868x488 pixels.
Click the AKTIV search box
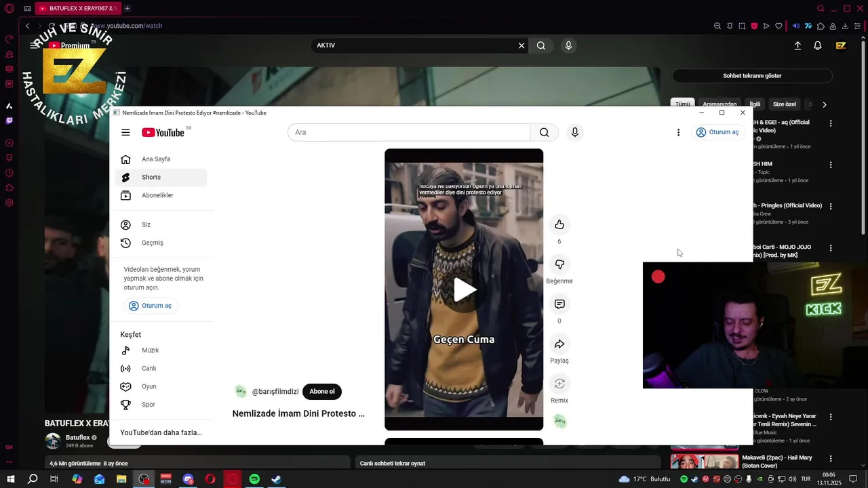point(414,45)
